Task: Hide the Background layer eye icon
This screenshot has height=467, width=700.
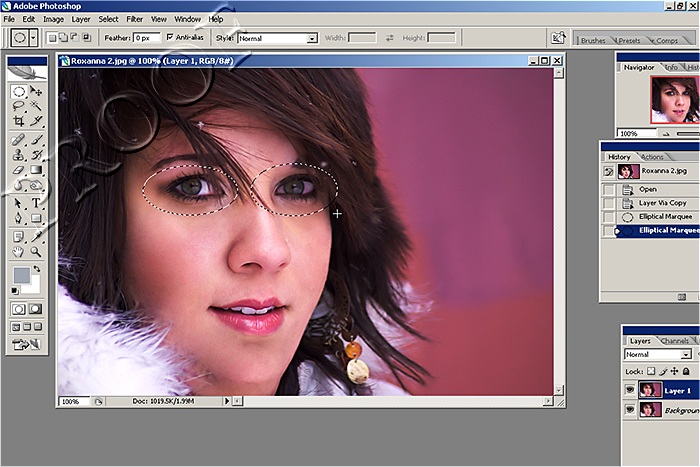Action: coord(629,409)
